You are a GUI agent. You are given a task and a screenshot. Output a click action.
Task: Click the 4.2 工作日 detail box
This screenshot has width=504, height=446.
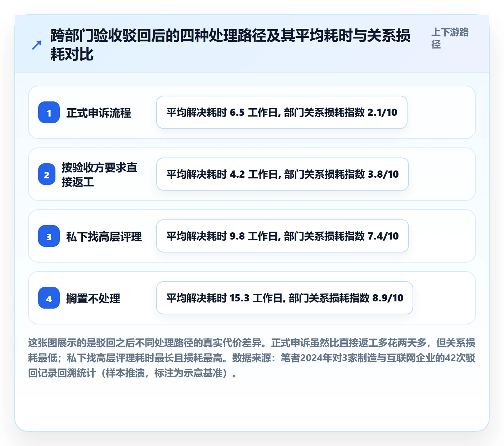(283, 174)
